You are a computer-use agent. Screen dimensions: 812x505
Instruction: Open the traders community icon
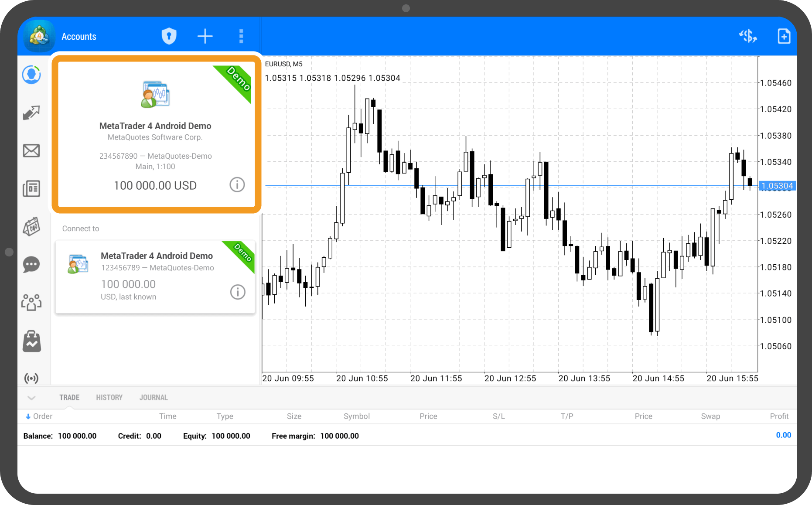click(31, 302)
